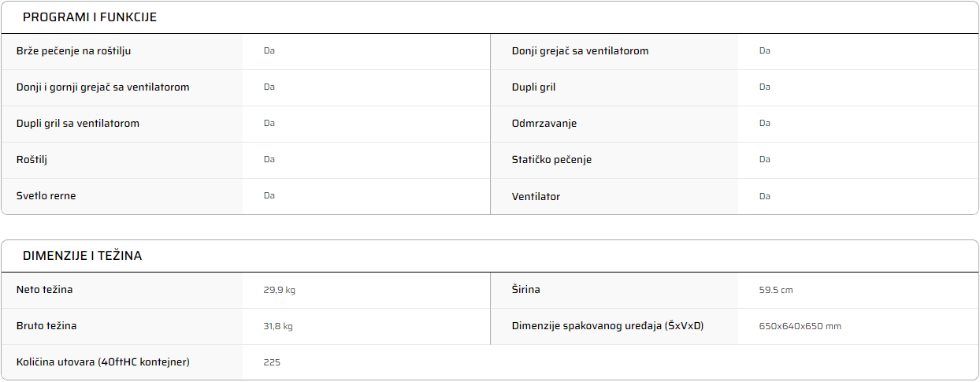Screen dimensions: 980x382
Task: Click the Odmrzavanje feature label
Action: [x=544, y=124]
